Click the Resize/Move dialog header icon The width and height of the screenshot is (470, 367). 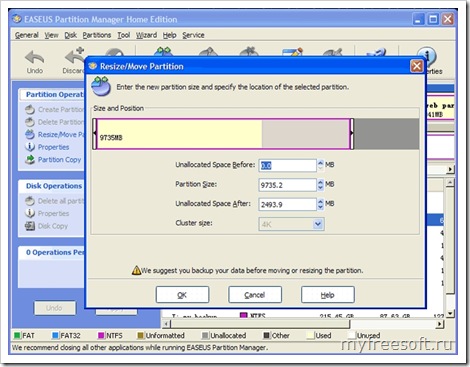[101, 86]
